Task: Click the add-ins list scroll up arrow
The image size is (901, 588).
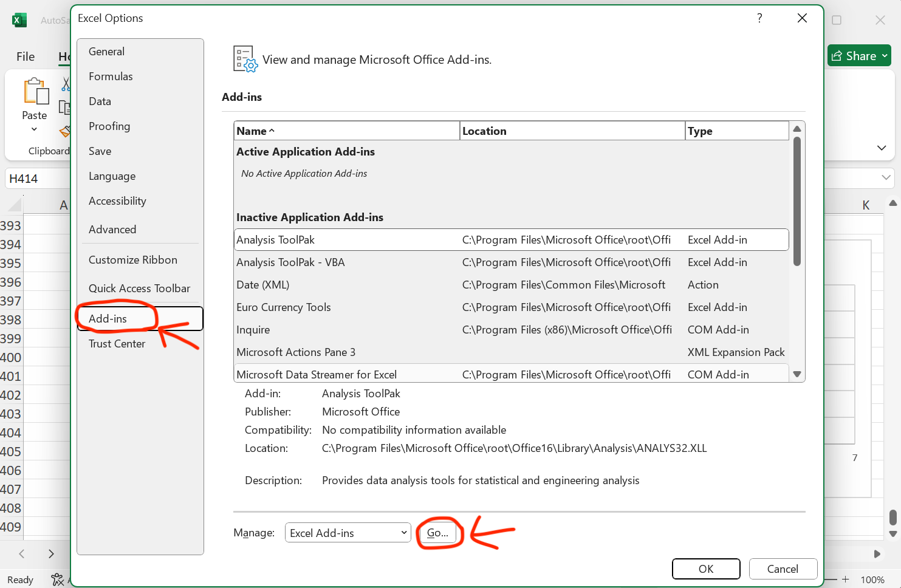Action: [797, 129]
